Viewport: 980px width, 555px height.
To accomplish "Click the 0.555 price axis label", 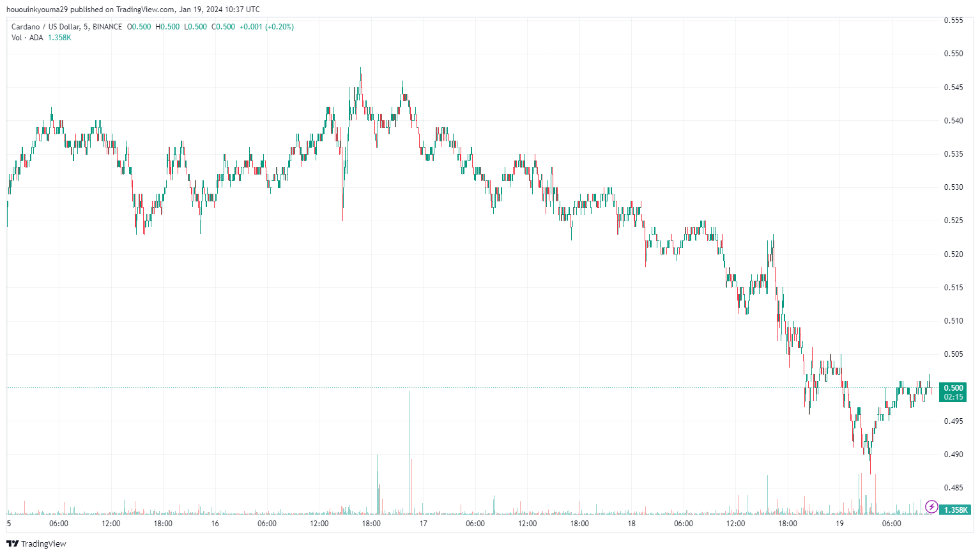I will (x=954, y=20).
